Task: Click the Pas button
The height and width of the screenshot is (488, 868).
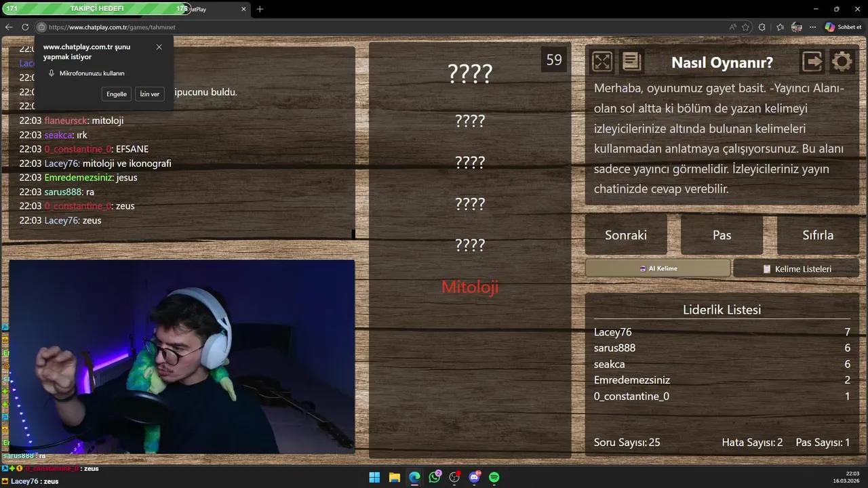Action: click(722, 235)
